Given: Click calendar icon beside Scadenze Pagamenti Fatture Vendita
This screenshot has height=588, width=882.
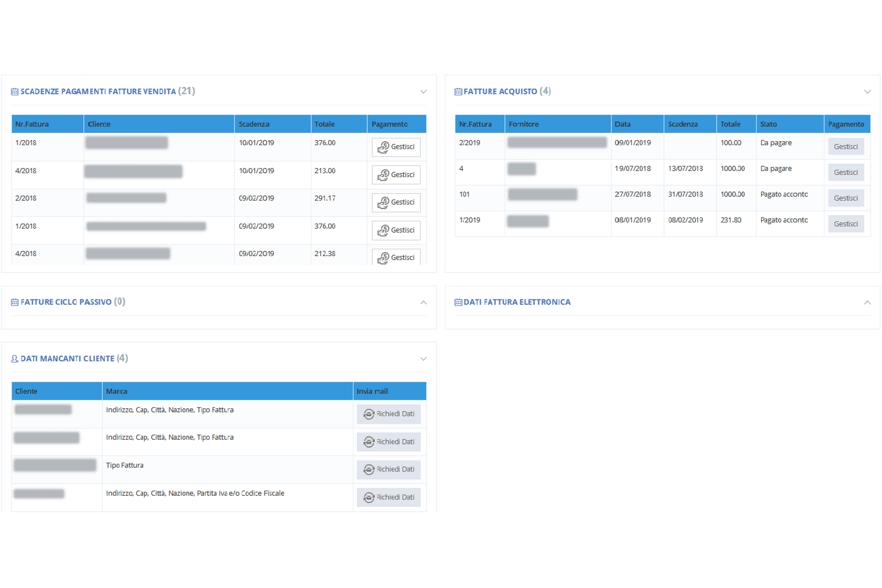Looking at the screenshot, I should [15, 92].
